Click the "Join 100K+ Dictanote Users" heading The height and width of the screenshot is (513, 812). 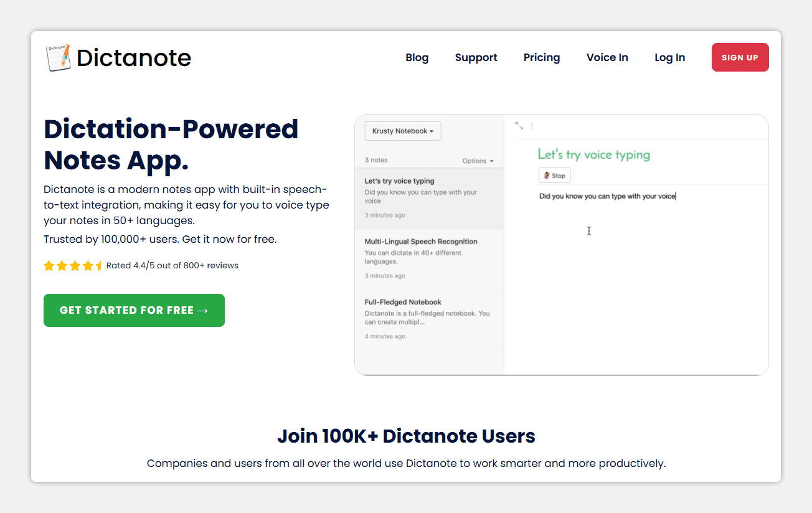(x=406, y=436)
